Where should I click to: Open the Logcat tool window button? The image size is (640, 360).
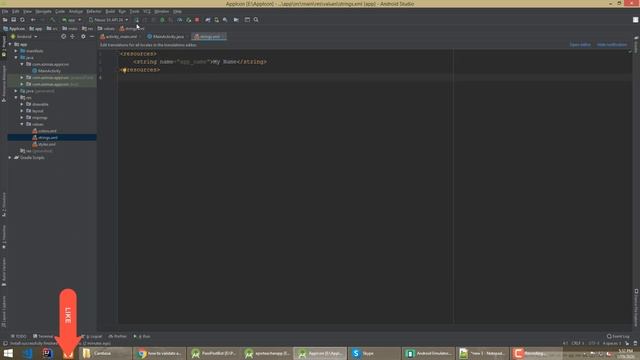tap(92, 336)
